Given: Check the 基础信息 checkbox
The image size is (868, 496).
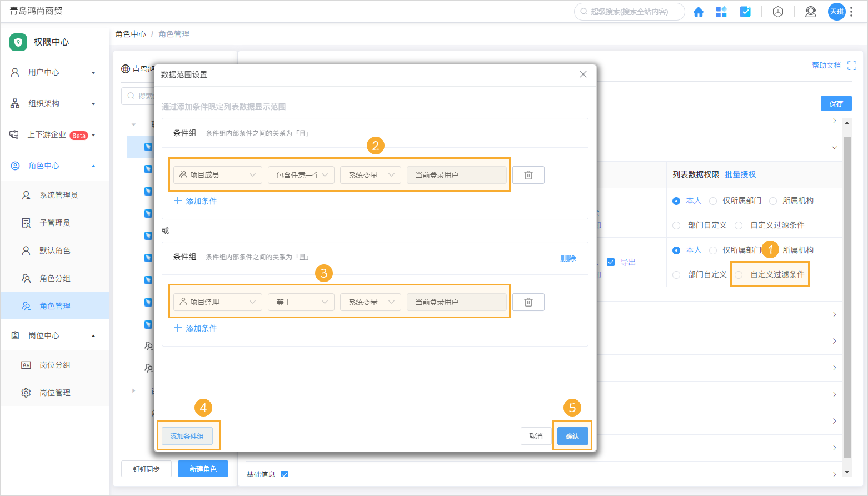Looking at the screenshot, I should 285,474.
